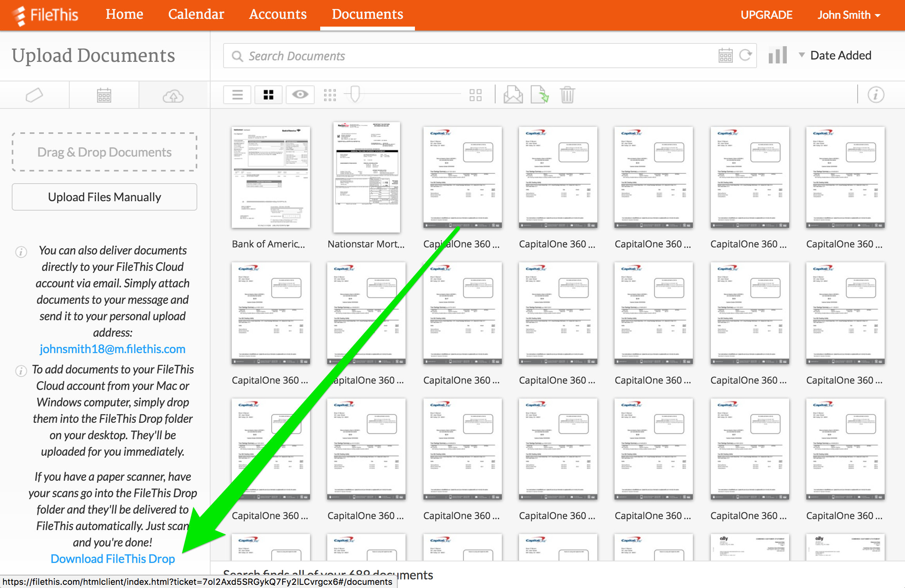Click the bar chart sort icon

777,55
